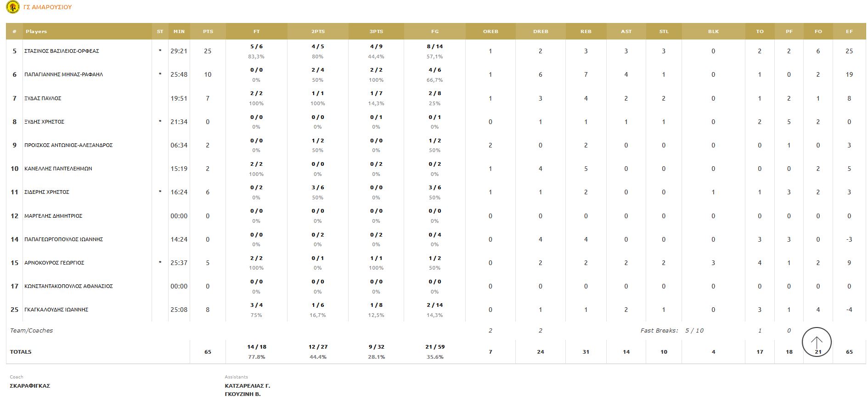
Task: Click the TOTALS row label
Action: [21, 352]
